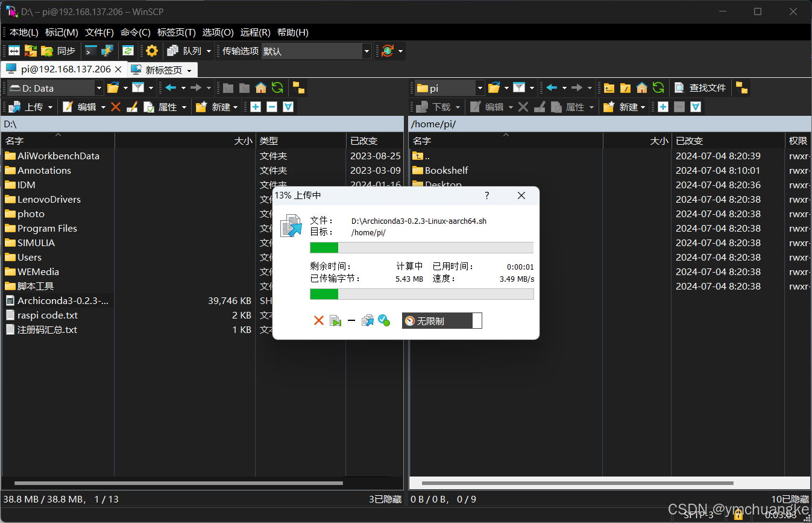
Task: Click the file transfer progress bar
Action: (x=421, y=247)
